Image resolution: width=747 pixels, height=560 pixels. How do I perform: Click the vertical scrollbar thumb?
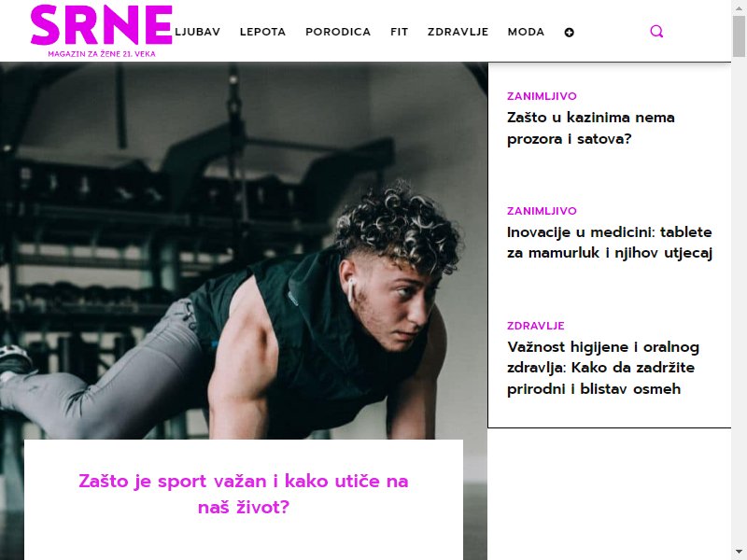coord(739,35)
